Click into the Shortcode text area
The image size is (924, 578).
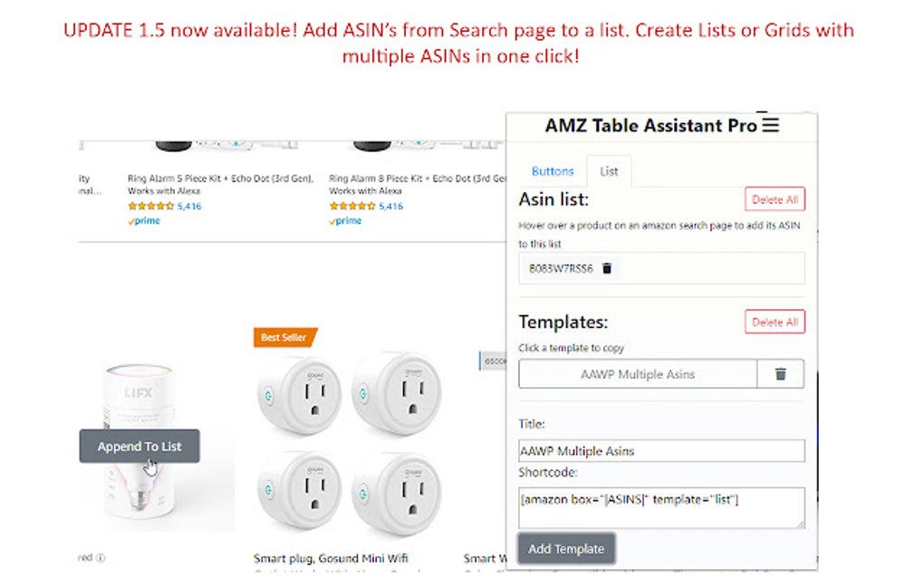pos(661,507)
